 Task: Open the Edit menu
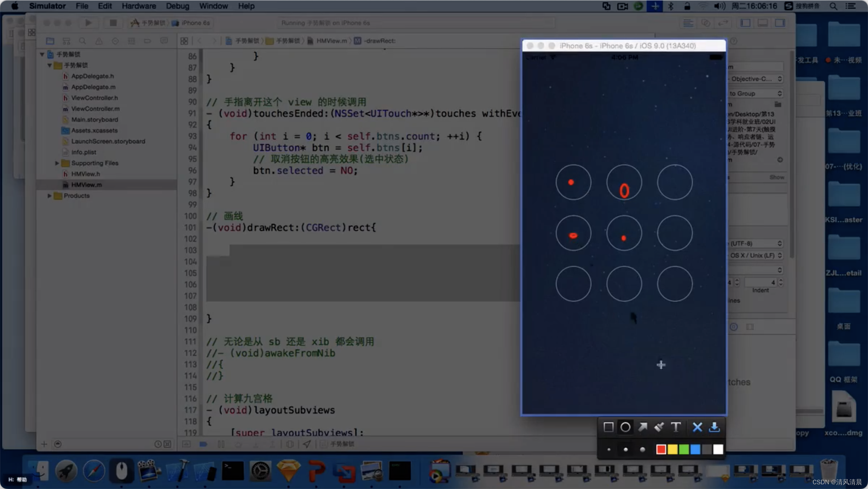click(105, 6)
